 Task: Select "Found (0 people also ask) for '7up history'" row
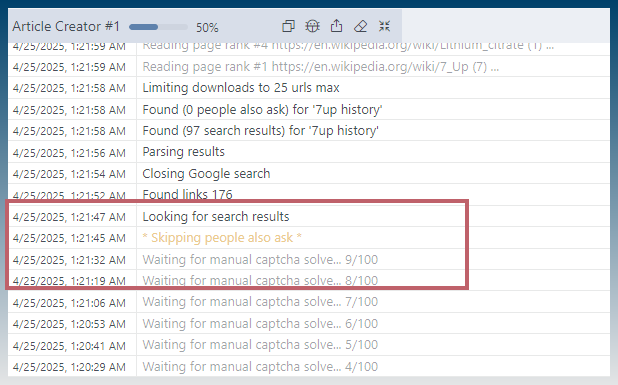coord(309,109)
